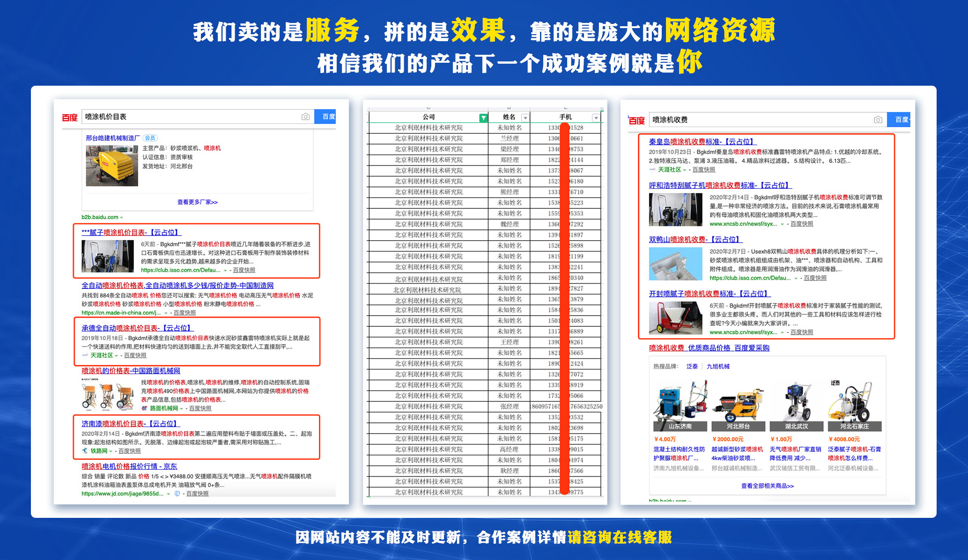Click the thumbnail of the ***腻子喷涂机价目表 result
Image resolution: width=968 pixels, height=560 pixels.
108,256
